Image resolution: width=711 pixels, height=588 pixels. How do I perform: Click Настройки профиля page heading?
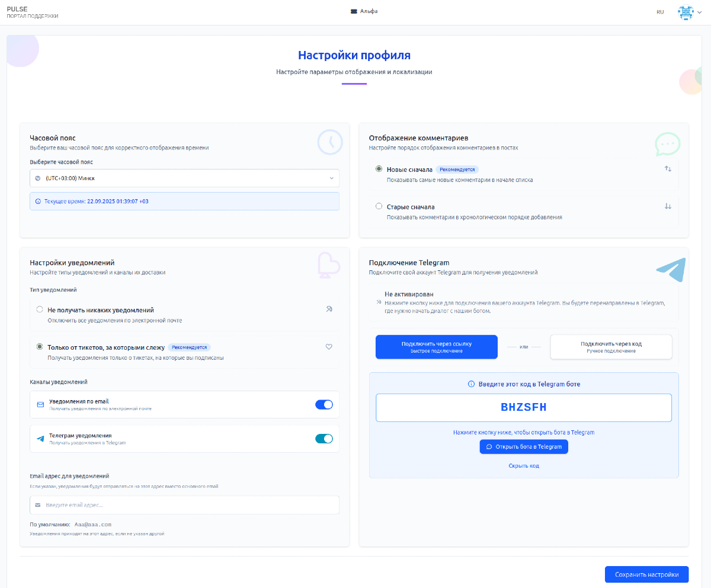pos(354,55)
